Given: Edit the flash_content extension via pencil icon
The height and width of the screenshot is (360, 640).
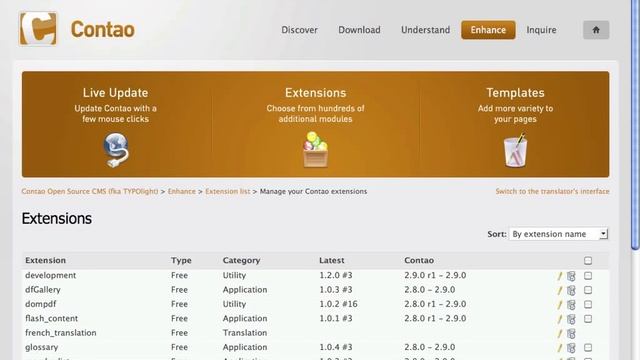Looking at the screenshot, I should click(560, 319).
